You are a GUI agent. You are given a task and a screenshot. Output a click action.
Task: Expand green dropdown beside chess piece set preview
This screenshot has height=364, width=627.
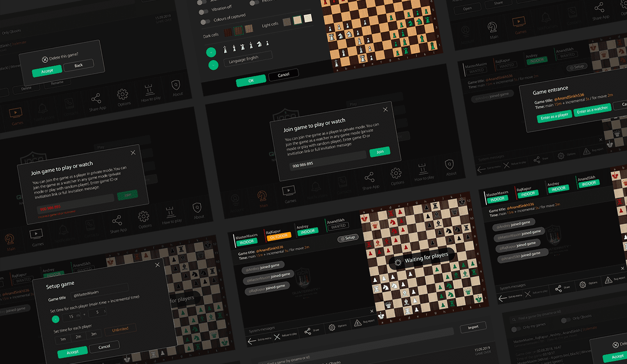click(x=211, y=52)
